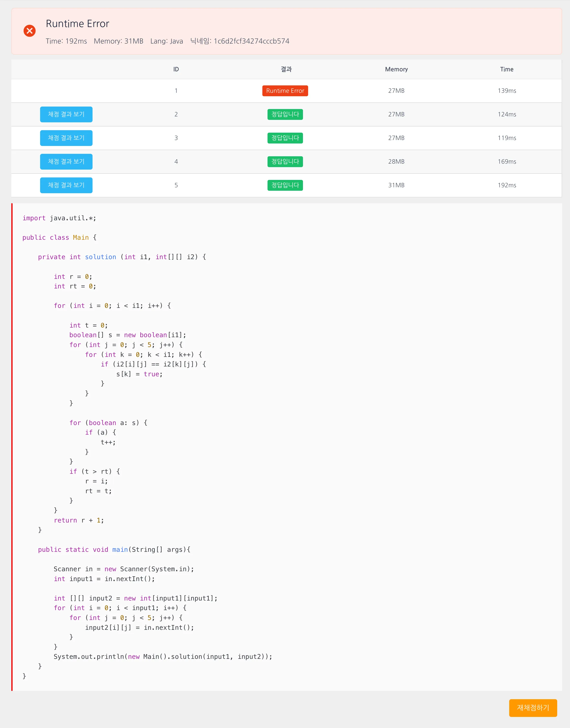Click the Memory column header
The width and height of the screenshot is (570, 728).
pos(396,69)
